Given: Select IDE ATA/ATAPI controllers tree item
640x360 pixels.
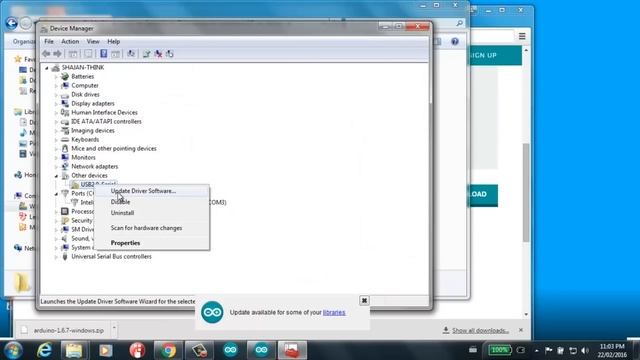Looking at the screenshot, I should click(x=106, y=121).
